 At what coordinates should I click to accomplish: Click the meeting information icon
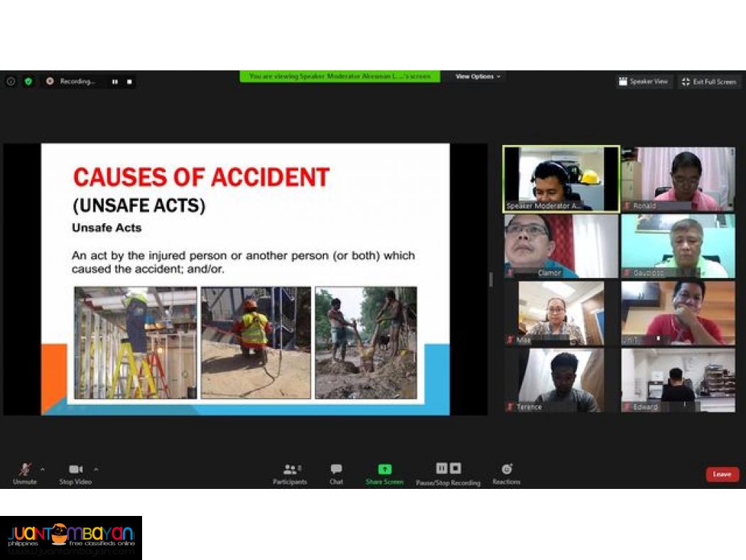10,82
